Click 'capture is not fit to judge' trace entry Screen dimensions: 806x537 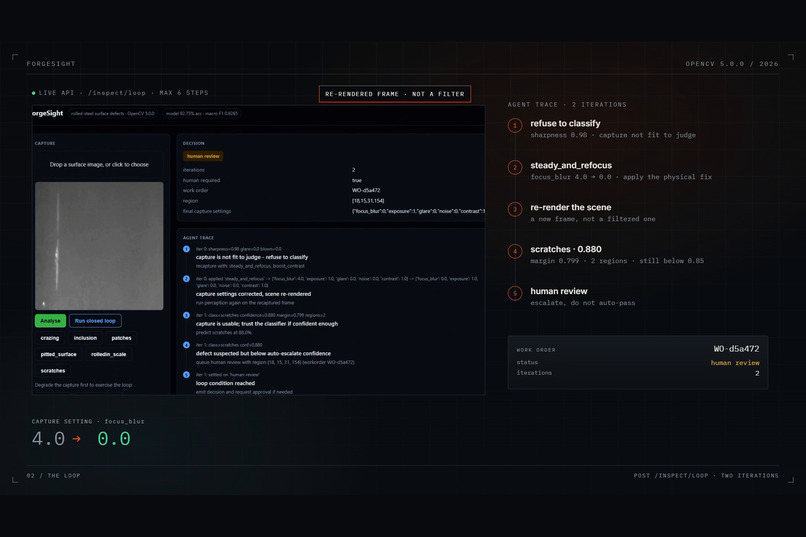click(252, 257)
